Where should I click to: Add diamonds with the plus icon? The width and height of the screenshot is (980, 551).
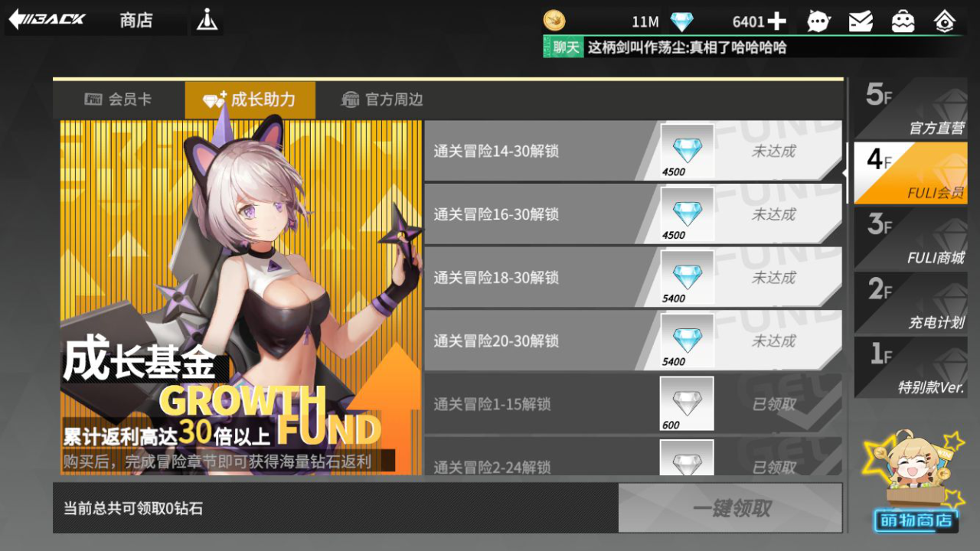776,21
